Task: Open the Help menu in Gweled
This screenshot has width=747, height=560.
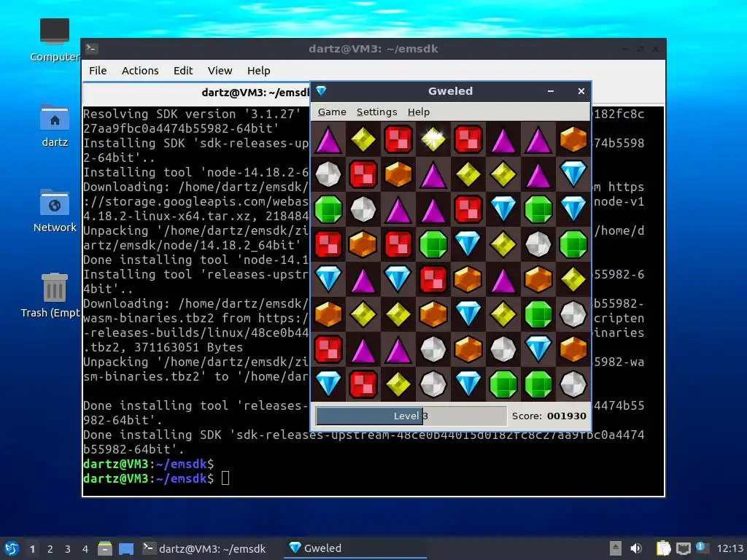Action: [x=419, y=112]
